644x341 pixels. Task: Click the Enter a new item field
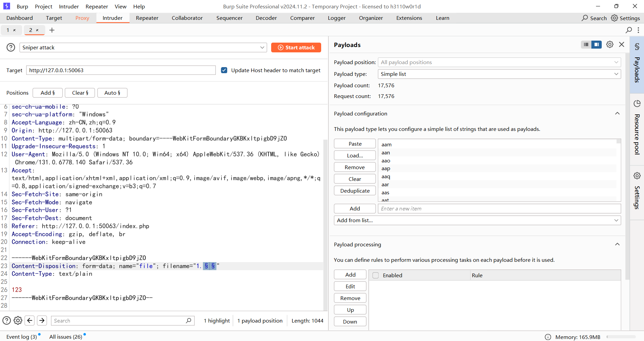pyautogui.click(x=499, y=208)
